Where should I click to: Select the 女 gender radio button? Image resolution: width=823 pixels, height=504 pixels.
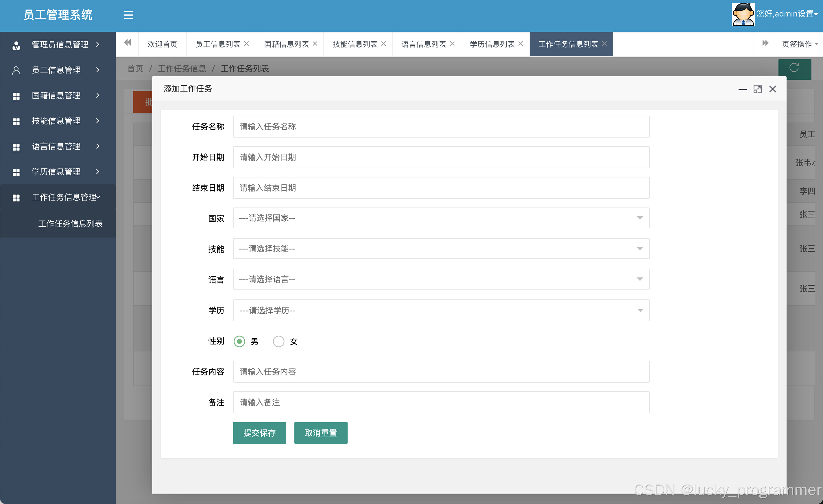point(278,342)
